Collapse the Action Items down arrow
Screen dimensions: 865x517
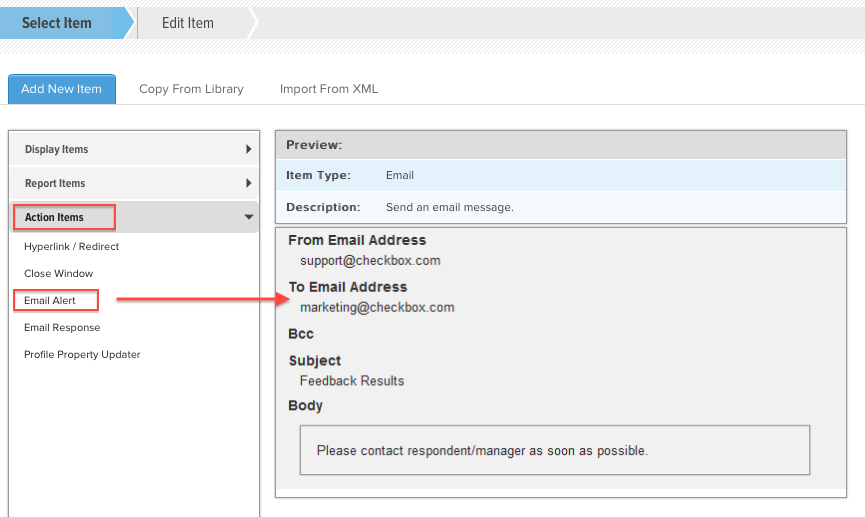(x=249, y=217)
